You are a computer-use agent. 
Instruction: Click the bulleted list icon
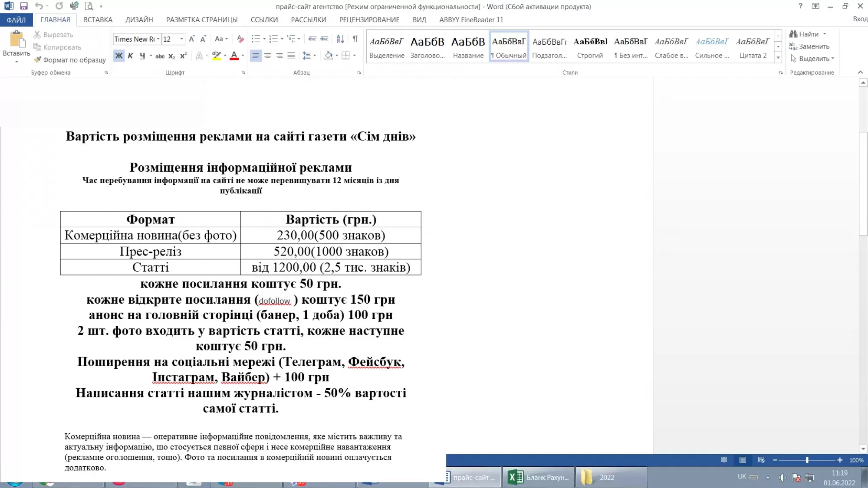[256, 39]
